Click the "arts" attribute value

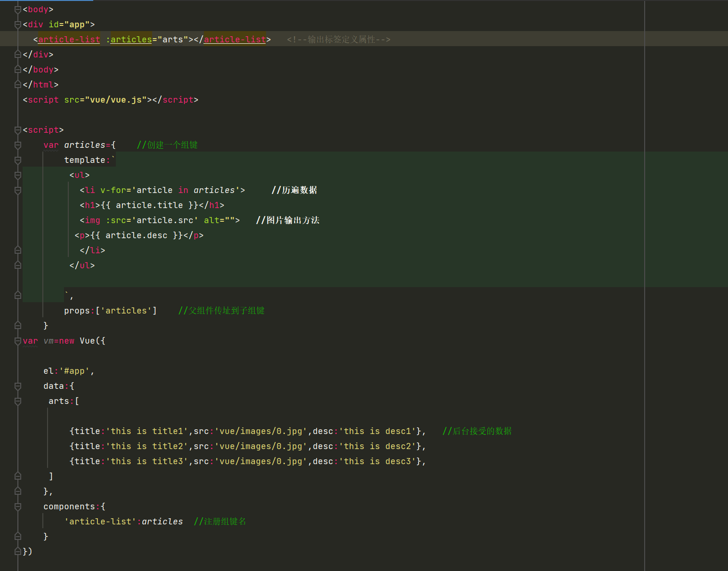click(173, 40)
